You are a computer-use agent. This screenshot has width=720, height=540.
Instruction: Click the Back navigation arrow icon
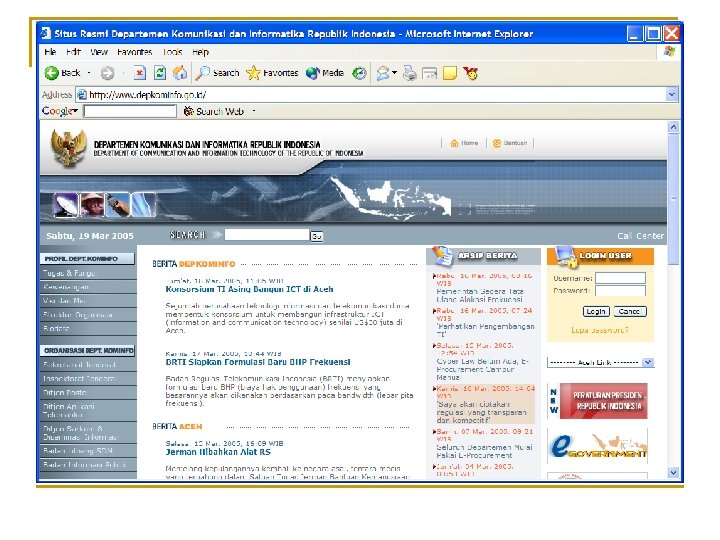pos(51,73)
